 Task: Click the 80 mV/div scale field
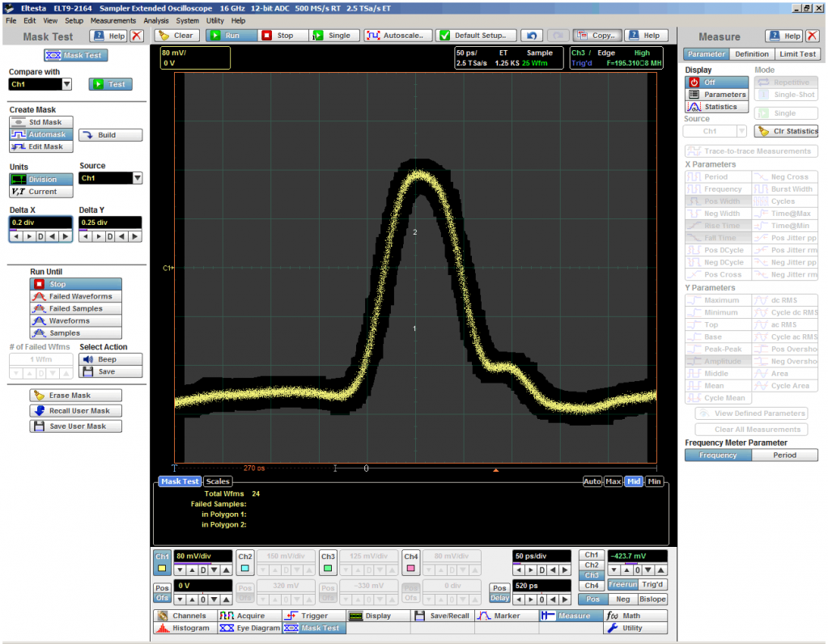point(202,557)
